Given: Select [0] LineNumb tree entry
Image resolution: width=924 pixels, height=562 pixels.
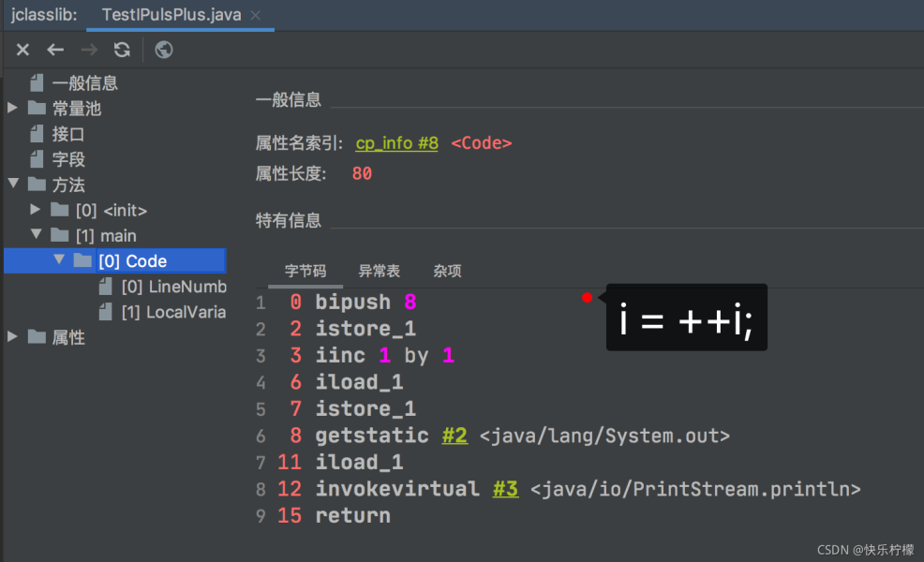Looking at the screenshot, I should tap(174, 287).
